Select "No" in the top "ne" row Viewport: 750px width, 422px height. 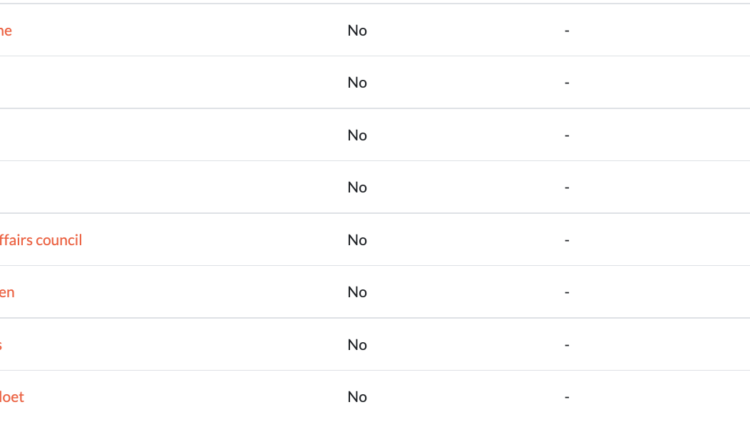[357, 31]
